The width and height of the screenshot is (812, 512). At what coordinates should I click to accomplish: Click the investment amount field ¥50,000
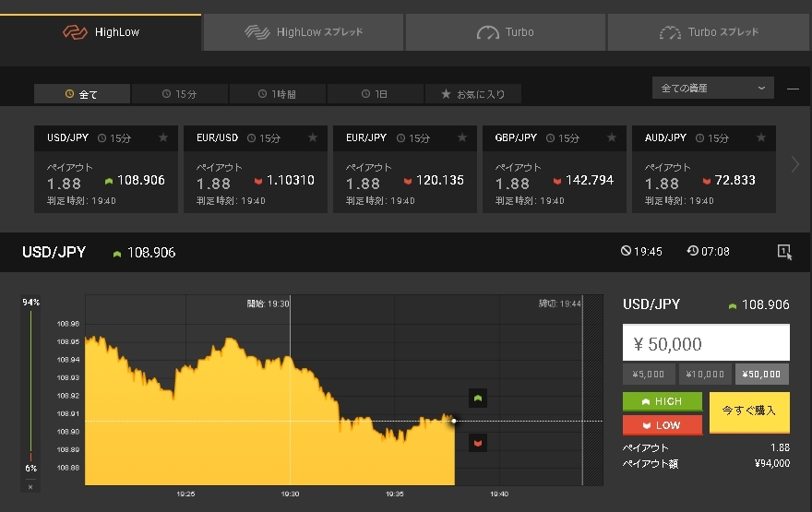pyautogui.click(x=706, y=342)
